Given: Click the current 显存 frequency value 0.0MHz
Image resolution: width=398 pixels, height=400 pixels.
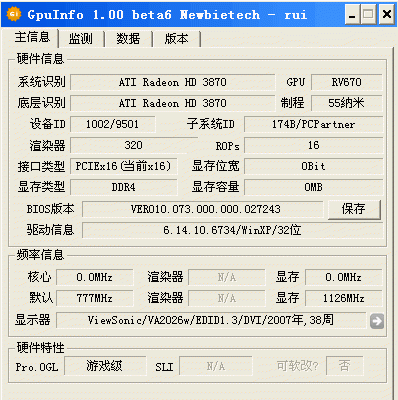Looking at the screenshot, I should point(343,277).
